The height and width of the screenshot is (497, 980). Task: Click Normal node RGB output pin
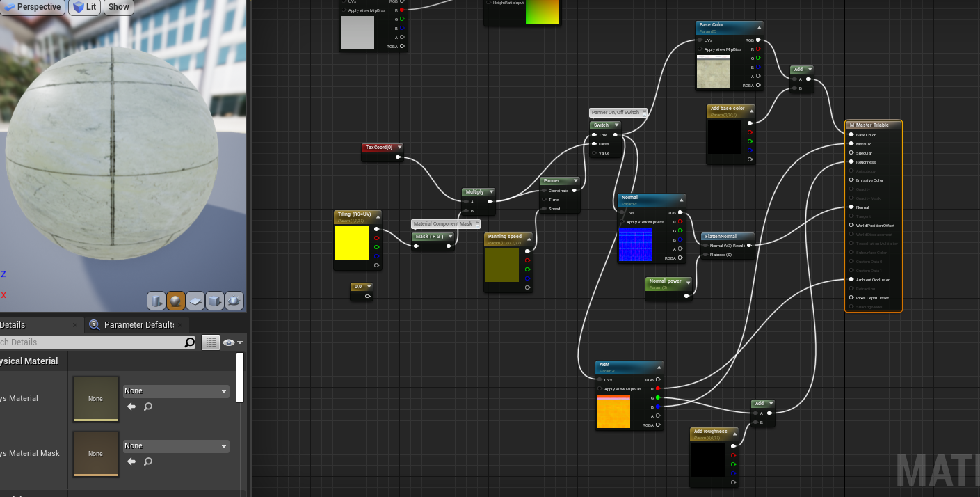(680, 213)
